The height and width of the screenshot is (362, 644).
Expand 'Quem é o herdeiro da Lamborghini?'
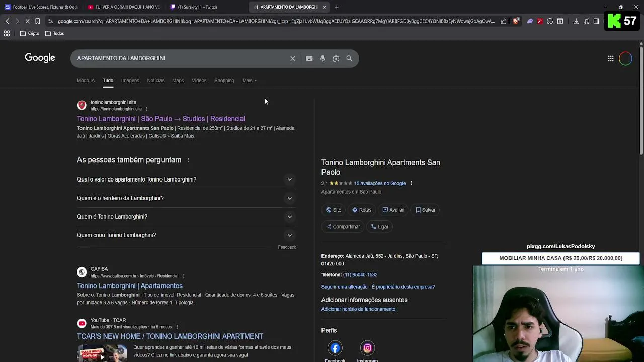coord(186,198)
